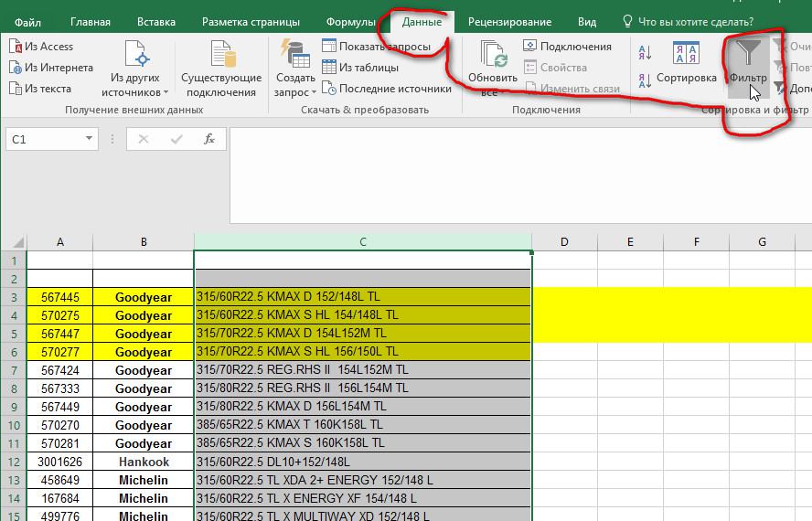Screen dimensions: 812x521
Task: Click the cancel entry X icon
Action: click(x=144, y=139)
